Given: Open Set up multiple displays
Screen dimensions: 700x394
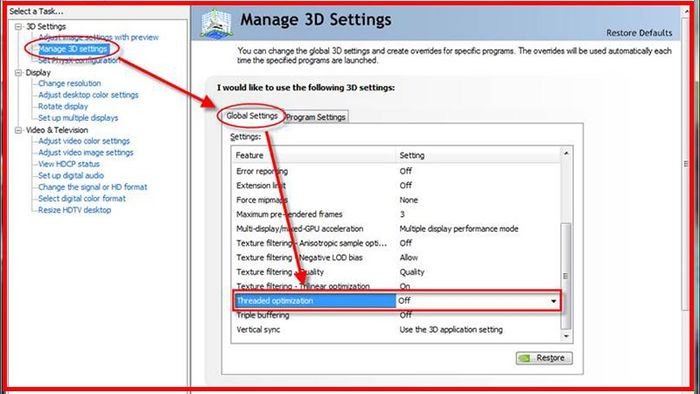Looking at the screenshot, I should (x=78, y=118).
